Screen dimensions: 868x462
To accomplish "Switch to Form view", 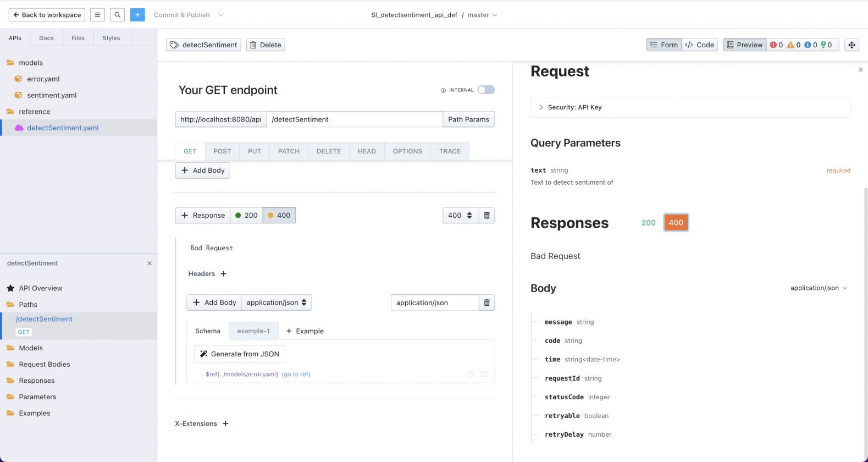I will [x=664, y=45].
